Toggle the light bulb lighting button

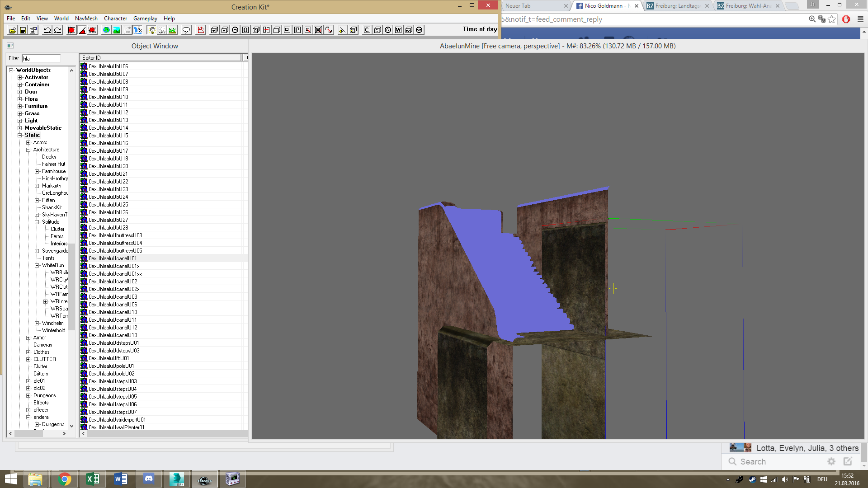152,30
